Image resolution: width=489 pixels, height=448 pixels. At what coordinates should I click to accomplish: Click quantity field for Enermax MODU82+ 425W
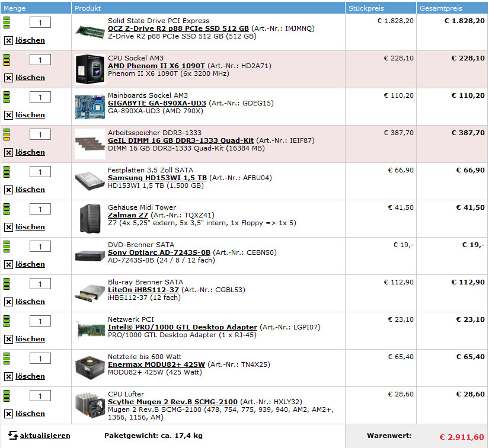point(40,359)
